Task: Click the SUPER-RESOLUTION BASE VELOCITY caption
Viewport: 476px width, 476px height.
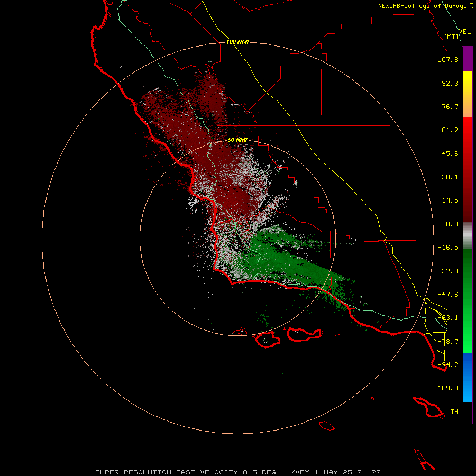Action: tap(237, 472)
